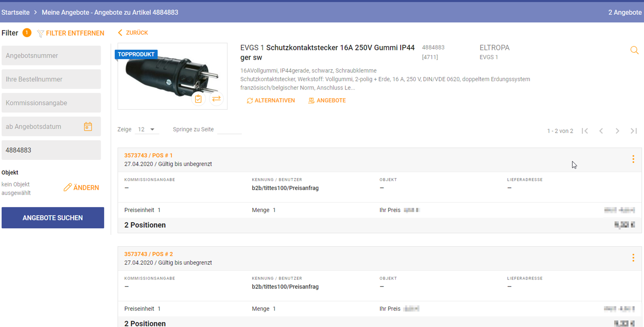Screen dimensions: 644x327
Task: Click Ändern to change the Objekt
Action: (x=81, y=188)
